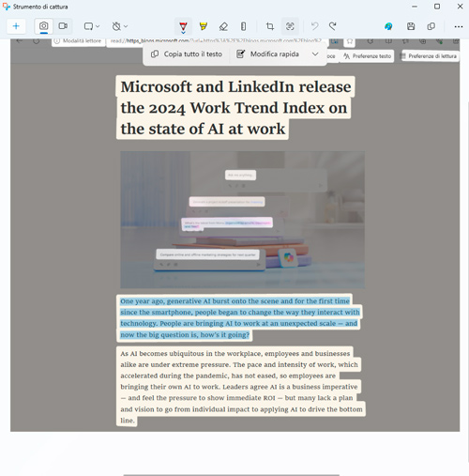Select the yellow highlighter tool
Screen dimensions: 469x476
(204, 26)
